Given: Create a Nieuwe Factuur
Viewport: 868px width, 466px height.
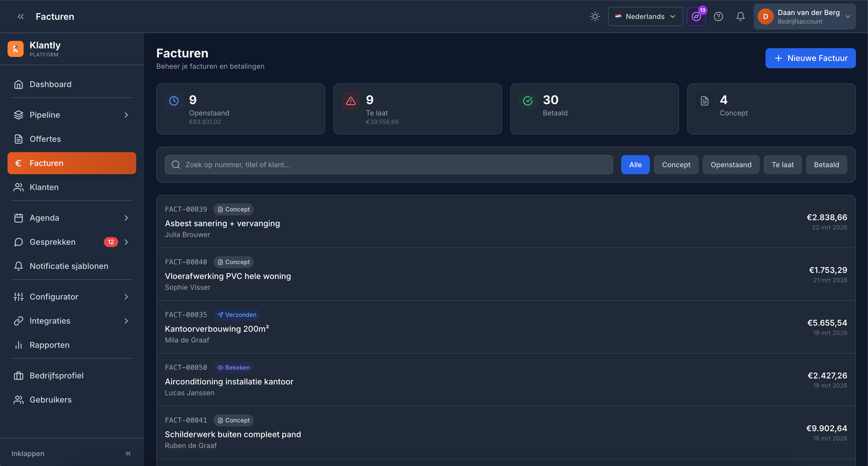Looking at the screenshot, I should [x=810, y=58].
